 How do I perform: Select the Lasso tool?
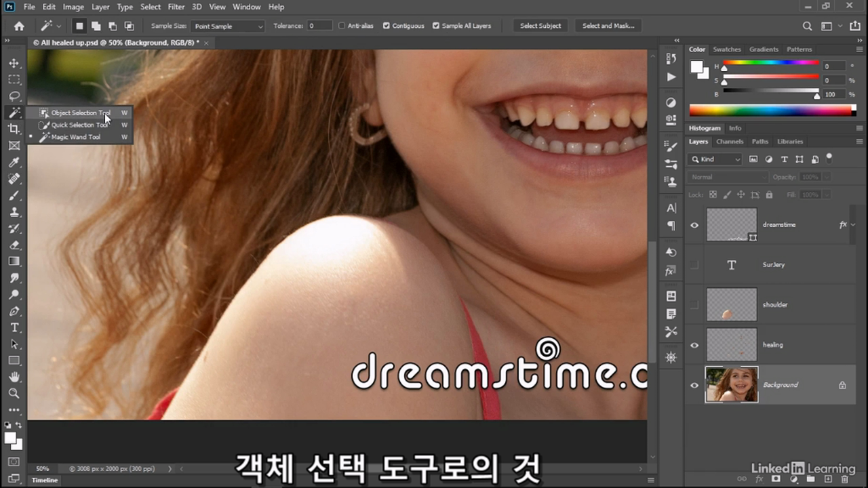point(14,96)
